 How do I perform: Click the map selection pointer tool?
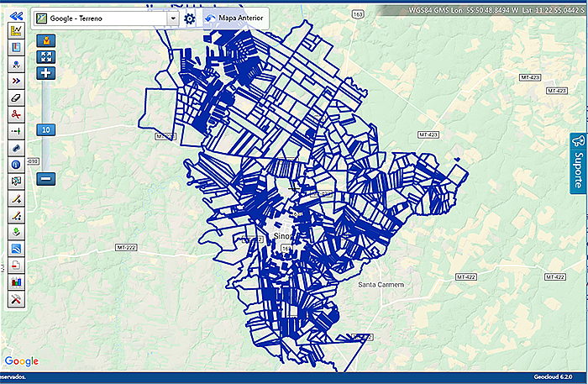point(16,181)
